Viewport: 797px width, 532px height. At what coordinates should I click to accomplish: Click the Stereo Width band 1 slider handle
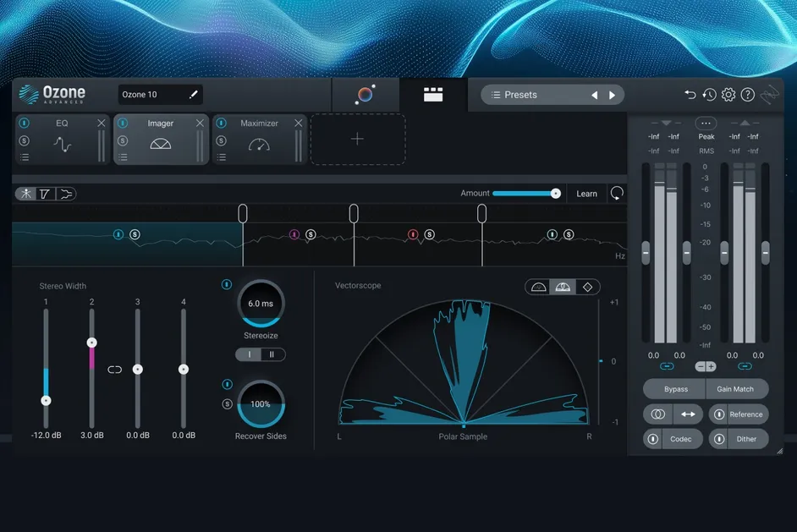click(46, 400)
